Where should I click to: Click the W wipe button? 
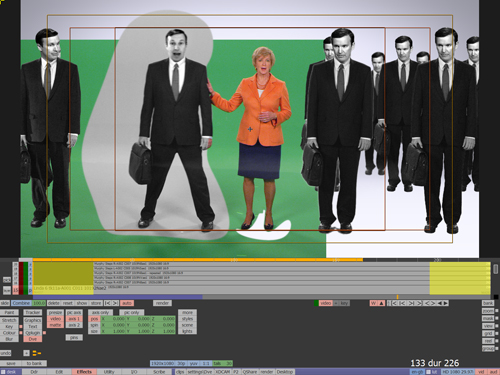[x=373, y=303]
